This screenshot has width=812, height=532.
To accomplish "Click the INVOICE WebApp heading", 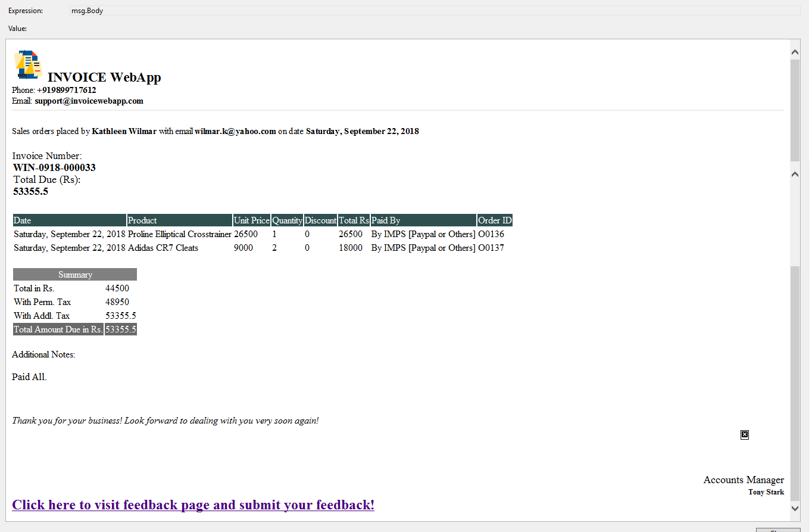I will [104, 77].
